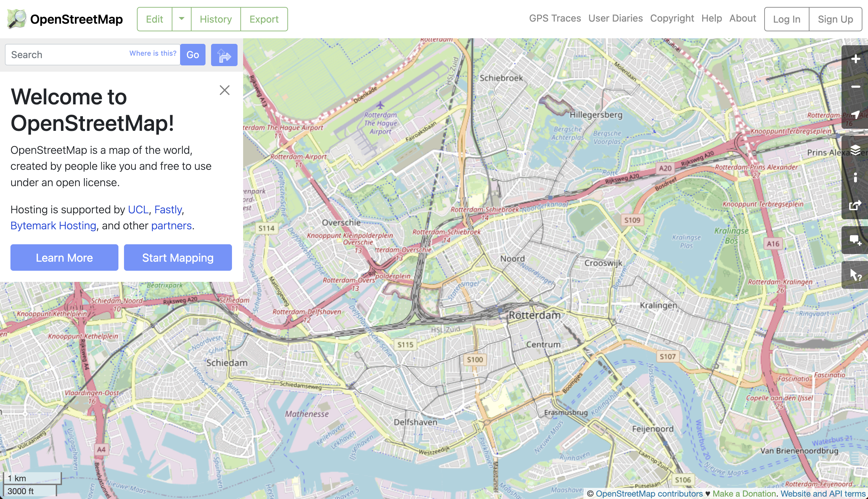Open the Export tab
The width and height of the screenshot is (868, 499).
[264, 19]
